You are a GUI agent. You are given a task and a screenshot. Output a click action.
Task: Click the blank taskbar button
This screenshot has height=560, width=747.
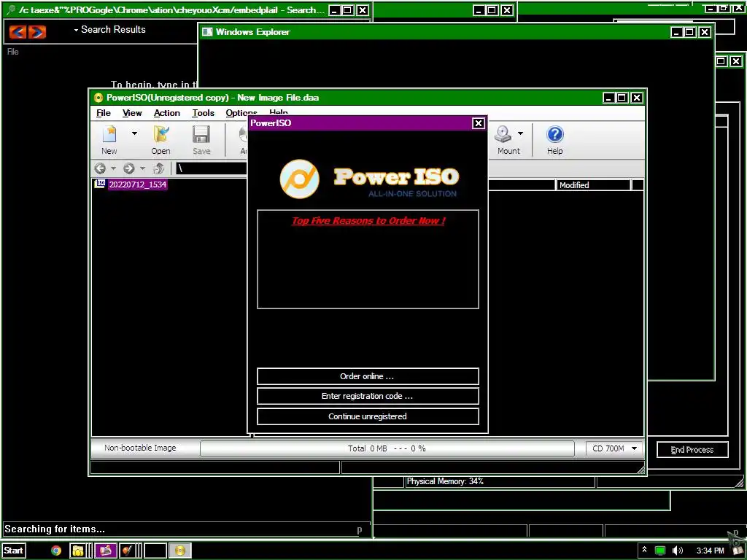(155, 551)
